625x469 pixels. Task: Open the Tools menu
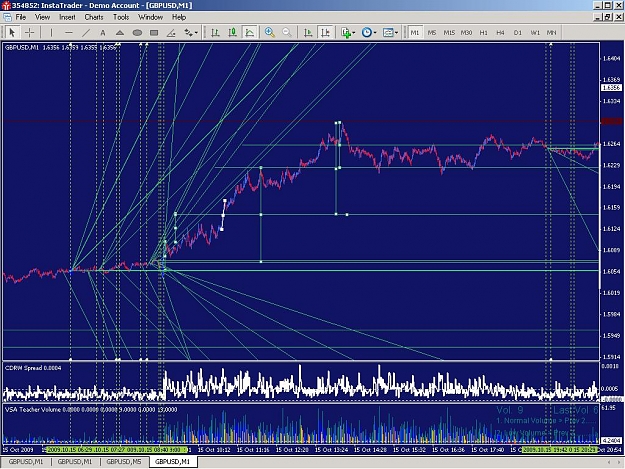tap(121, 17)
